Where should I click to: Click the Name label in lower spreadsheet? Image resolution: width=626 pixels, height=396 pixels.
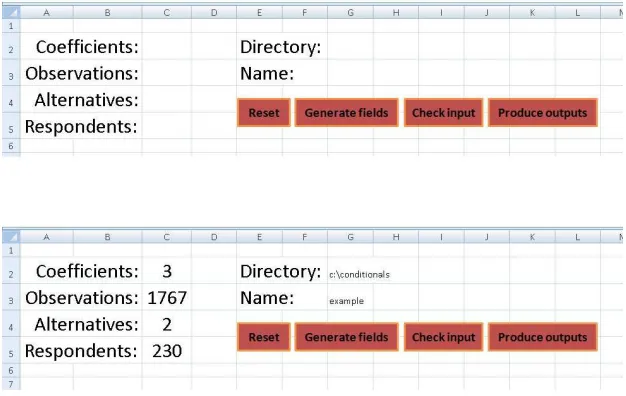tap(267, 298)
